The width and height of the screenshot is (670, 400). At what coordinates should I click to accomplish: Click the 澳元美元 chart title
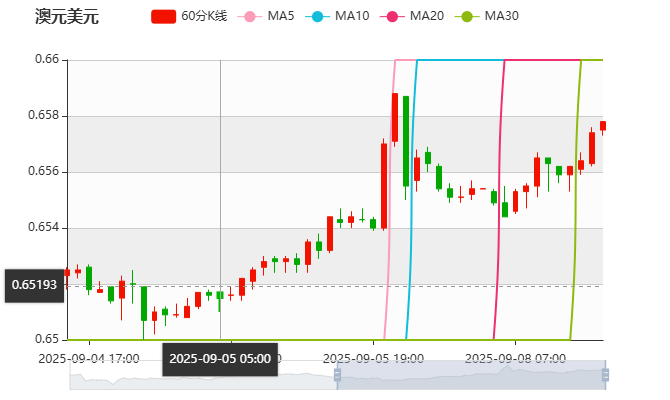pyautogui.click(x=67, y=17)
